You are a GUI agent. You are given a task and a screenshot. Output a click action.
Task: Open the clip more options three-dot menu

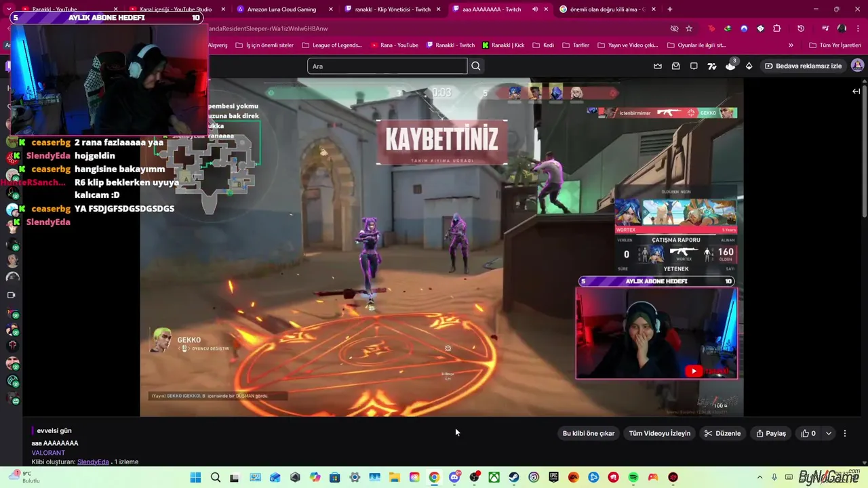[x=845, y=433]
